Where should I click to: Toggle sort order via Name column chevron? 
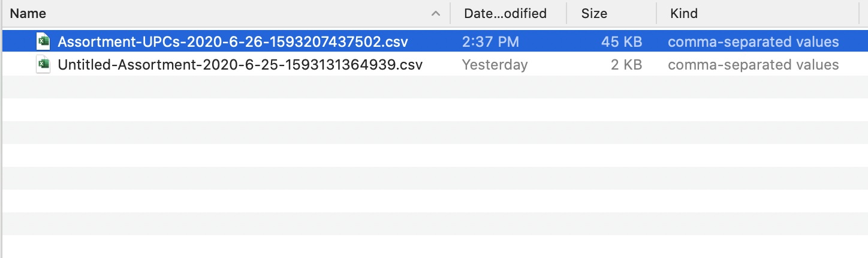pyautogui.click(x=436, y=13)
